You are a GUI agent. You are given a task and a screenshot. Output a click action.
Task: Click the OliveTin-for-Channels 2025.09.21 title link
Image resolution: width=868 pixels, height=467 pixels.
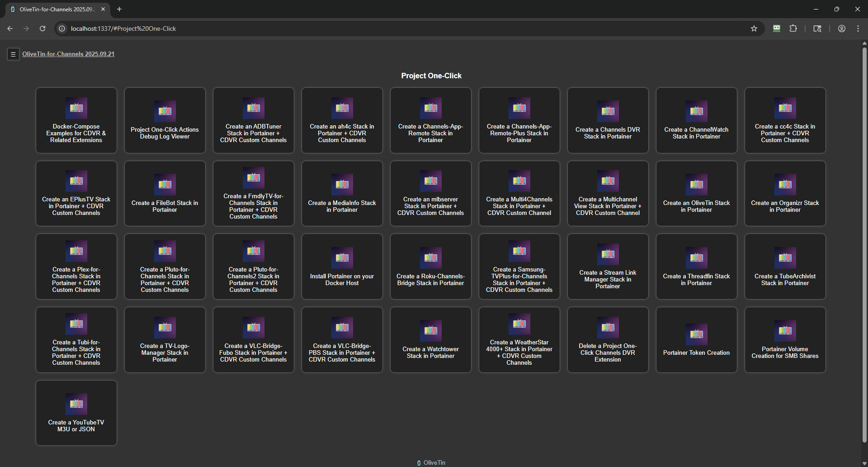pos(68,54)
